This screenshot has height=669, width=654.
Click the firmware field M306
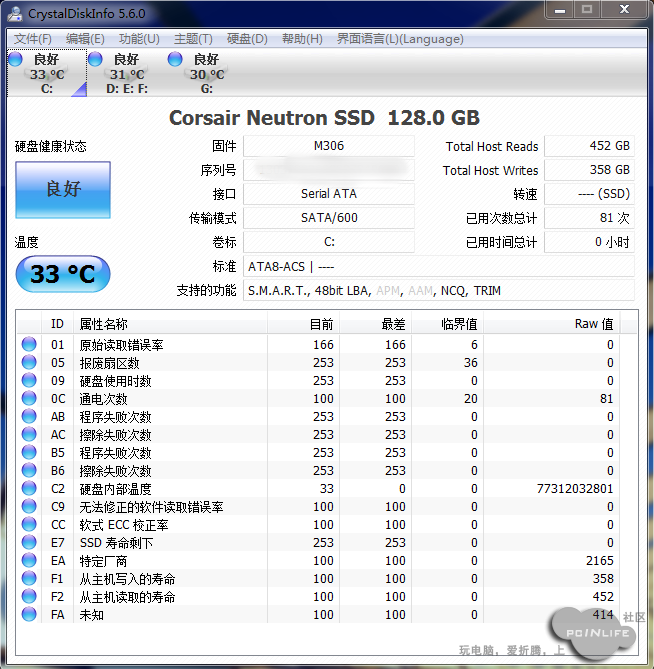pyautogui.click(x=328, y=146)
